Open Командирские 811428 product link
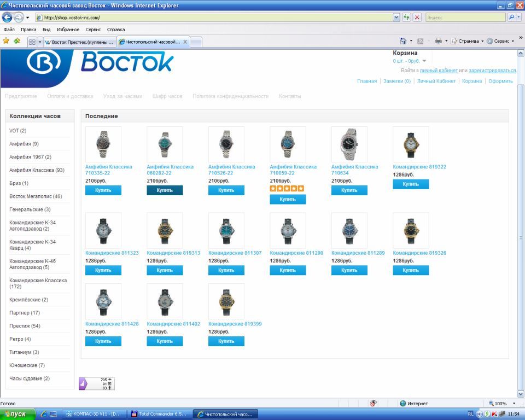525x420 pixels. coord(112,324)
